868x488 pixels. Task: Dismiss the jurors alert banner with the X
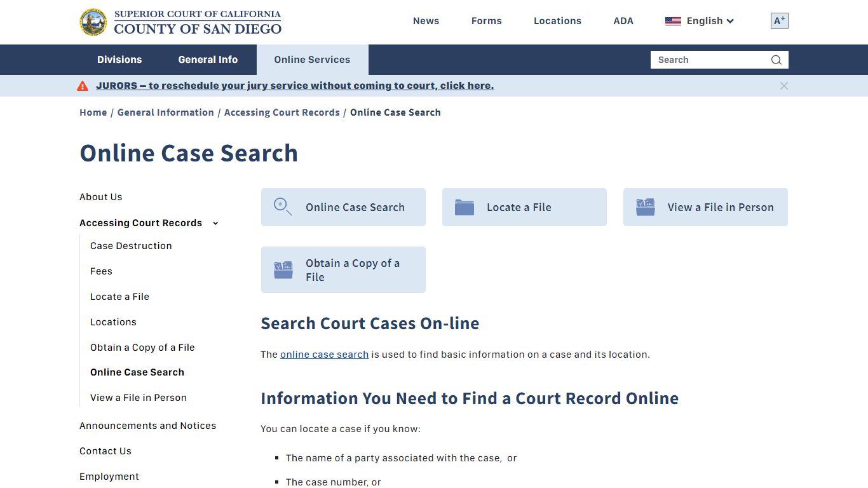pos(784,85)
